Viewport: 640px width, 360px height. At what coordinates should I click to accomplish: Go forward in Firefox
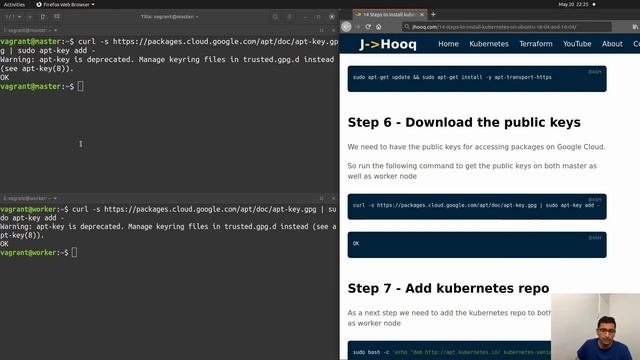(358, 27)
